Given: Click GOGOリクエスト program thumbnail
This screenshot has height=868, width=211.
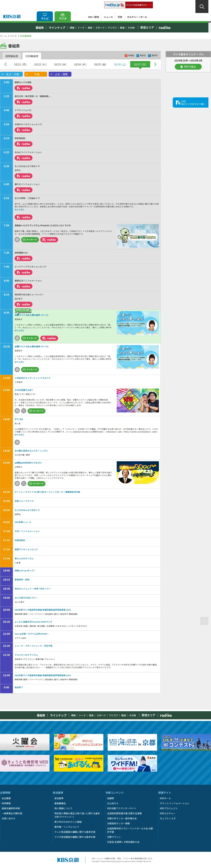Looking at the screenshot, I should point(137,473).
